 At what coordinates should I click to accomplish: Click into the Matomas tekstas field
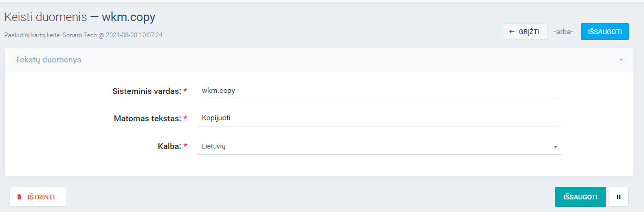pos(379,118)
